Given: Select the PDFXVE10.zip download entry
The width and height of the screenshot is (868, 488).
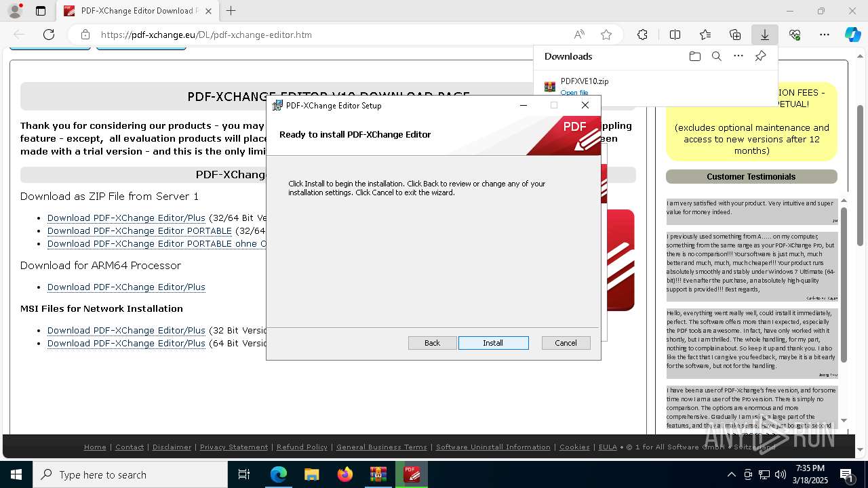Looking at the screenshot, I should tap(655, 86).
